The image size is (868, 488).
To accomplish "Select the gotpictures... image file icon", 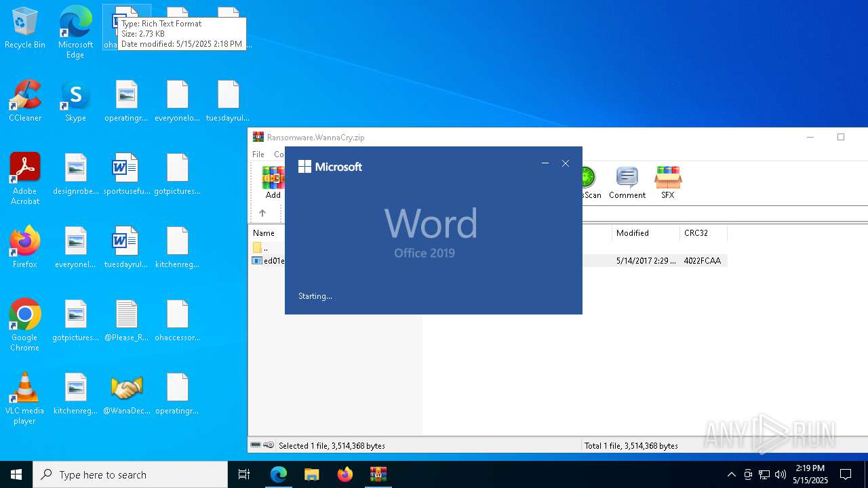I will 76,321.
